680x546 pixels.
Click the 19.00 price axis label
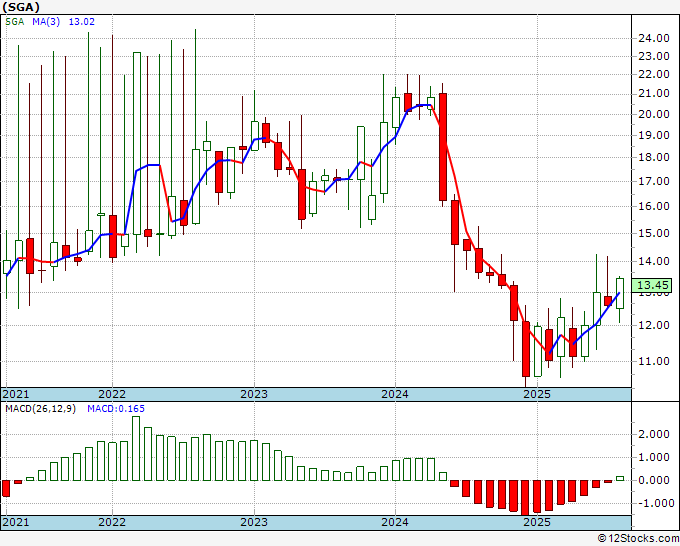[x=654, y=135]
